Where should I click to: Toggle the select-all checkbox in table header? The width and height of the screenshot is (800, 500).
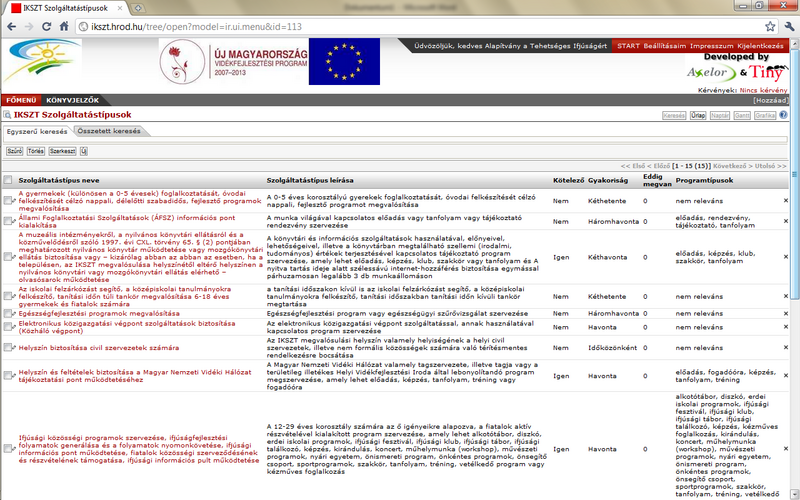pyautogui.click(x=8, y=180)
